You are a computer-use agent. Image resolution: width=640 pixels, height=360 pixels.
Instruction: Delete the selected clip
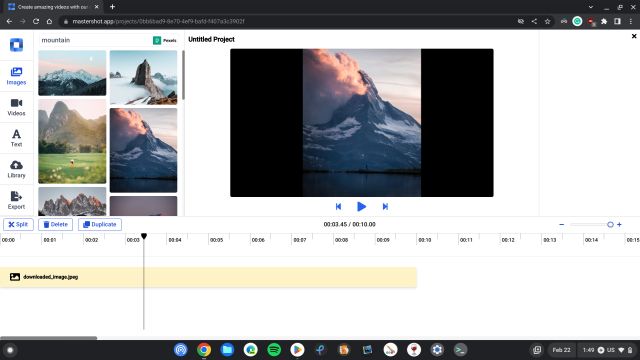(x=56, y=224)
